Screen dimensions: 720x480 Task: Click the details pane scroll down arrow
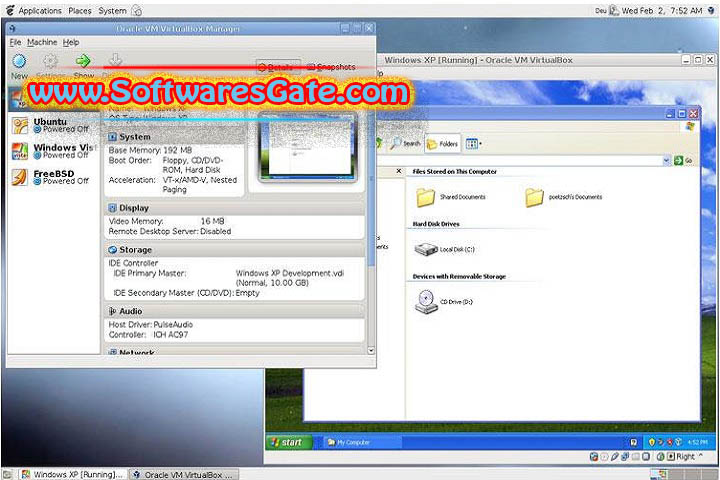point(371,350)
